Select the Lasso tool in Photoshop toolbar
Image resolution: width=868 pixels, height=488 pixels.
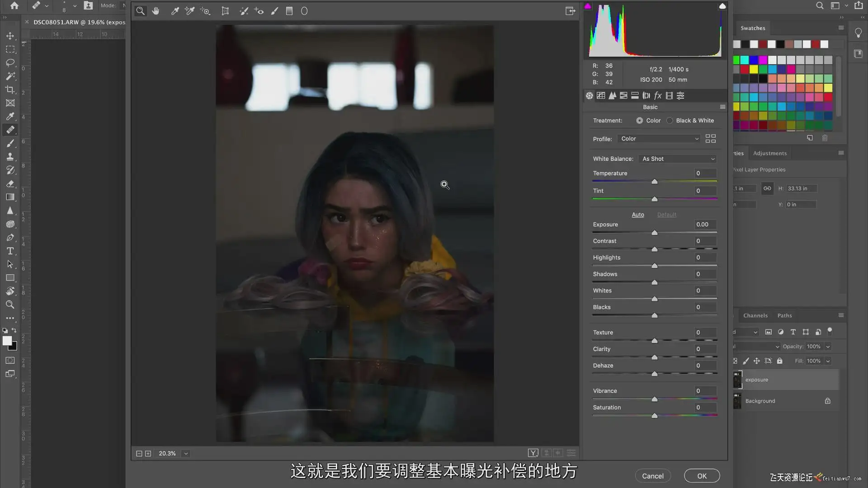pyautogui.click(x=10, y=62)
